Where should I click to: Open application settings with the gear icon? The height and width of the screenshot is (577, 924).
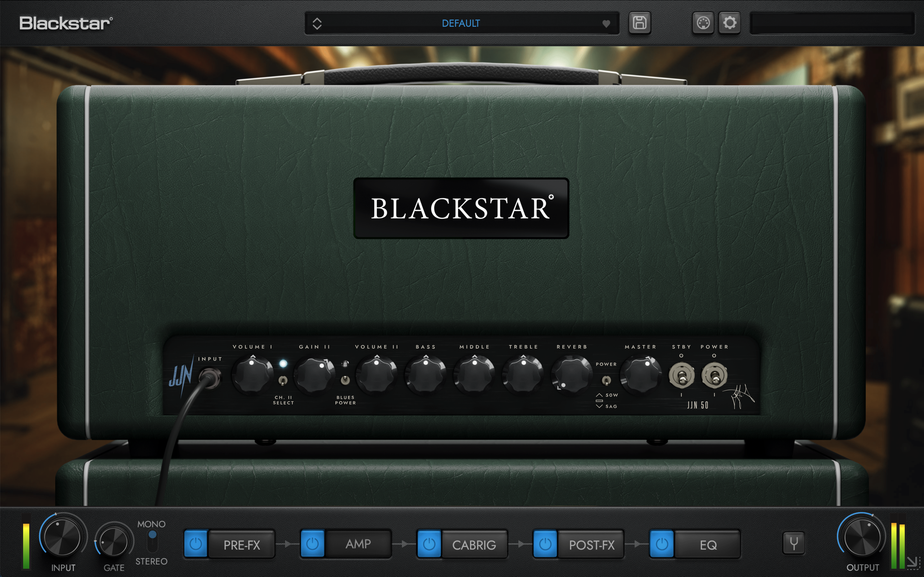pyautogui.click(x=730, y=23)
